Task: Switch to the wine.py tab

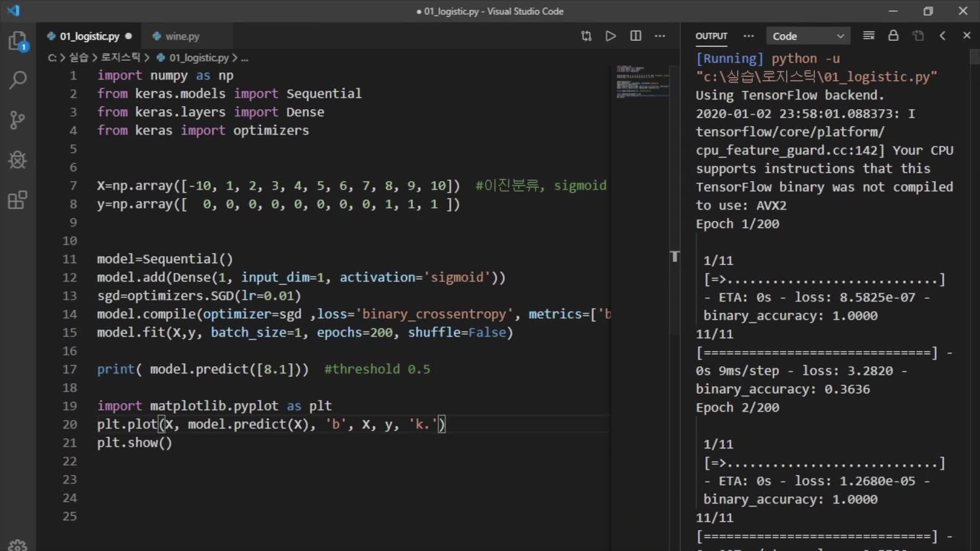Action: [182, 36]
